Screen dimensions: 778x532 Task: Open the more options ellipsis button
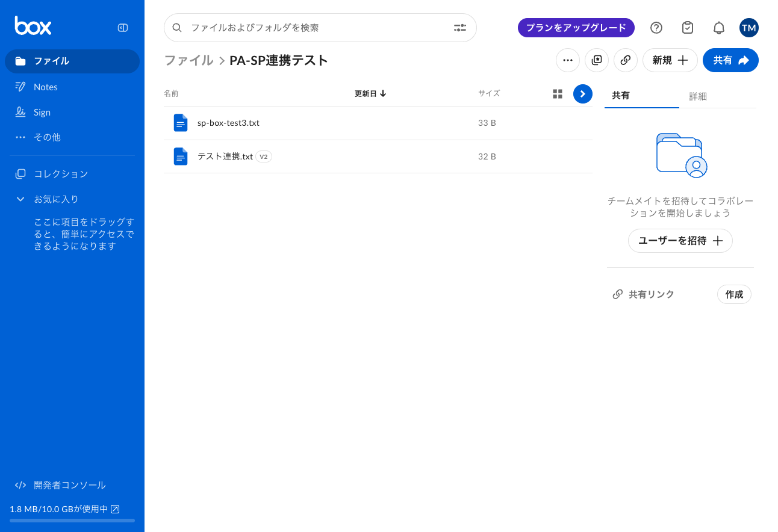coord(568,60)
